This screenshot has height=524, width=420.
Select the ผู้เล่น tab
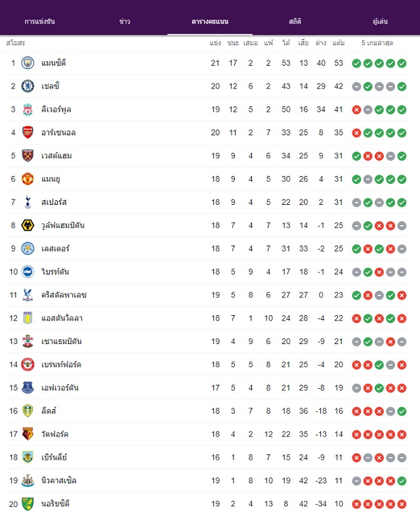pos(380,22)
